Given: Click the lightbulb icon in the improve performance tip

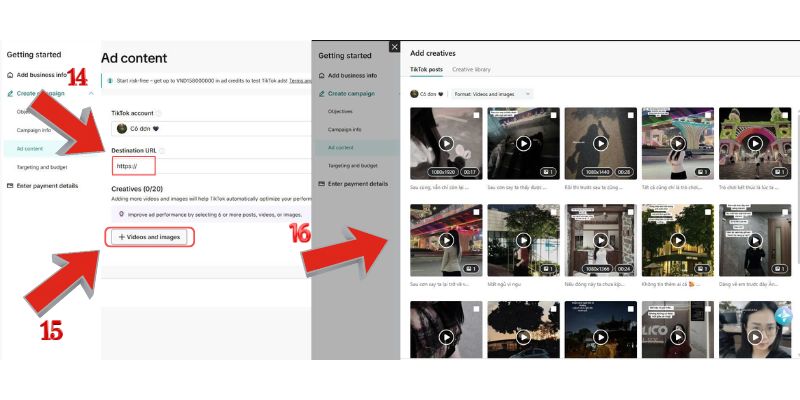Looking at the screenshot, I should (121, 215).
